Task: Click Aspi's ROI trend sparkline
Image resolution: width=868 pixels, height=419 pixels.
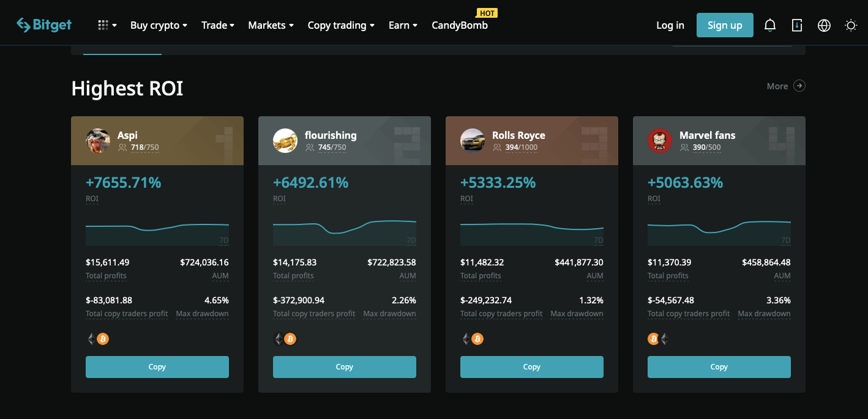Action: click(x=157, y=229)
